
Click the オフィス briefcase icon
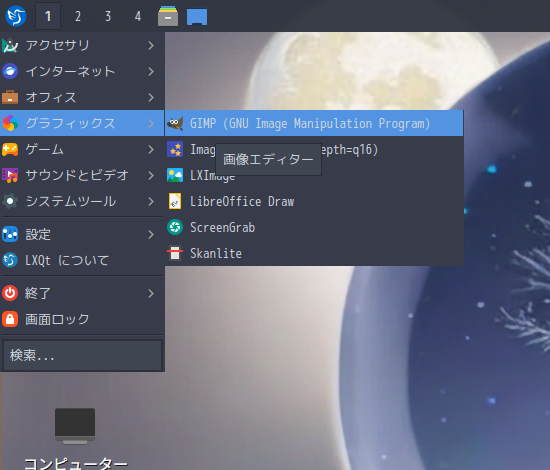pos(10,97)
